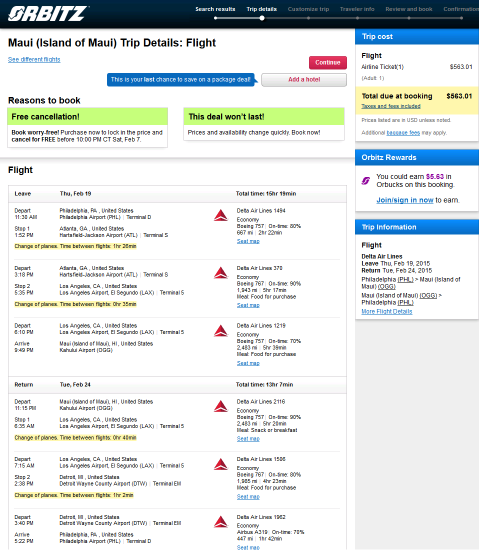Image resolution: width=479 pixels, height=550 pixels.
Task: Click the Trip details progress marker dot
Action: pyautogui.click(x=262, y=18)
